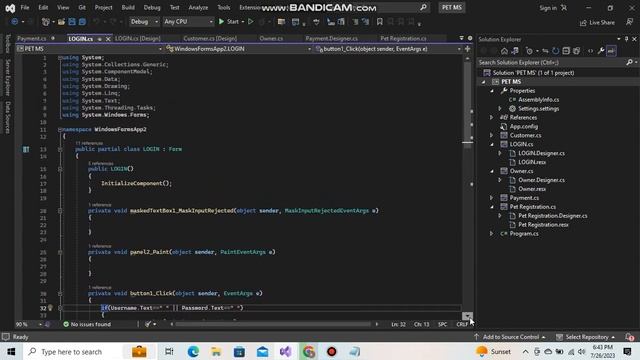This screenshot has width=640, height=360.
Task: Toggle the bookmark toolbar icon
Action: pos(380,22)
